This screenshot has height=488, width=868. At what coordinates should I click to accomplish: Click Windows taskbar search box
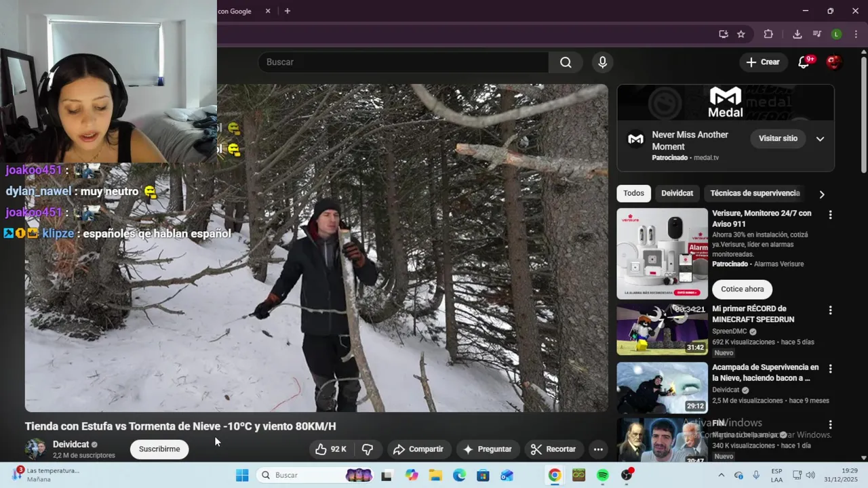point(315,475)
